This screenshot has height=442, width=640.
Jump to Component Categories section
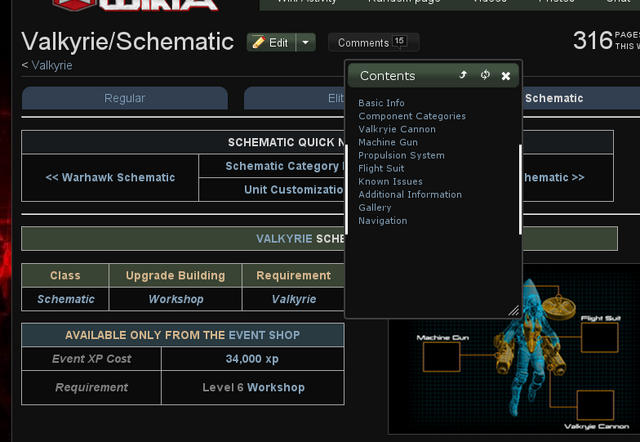click(x=412, y=116)
